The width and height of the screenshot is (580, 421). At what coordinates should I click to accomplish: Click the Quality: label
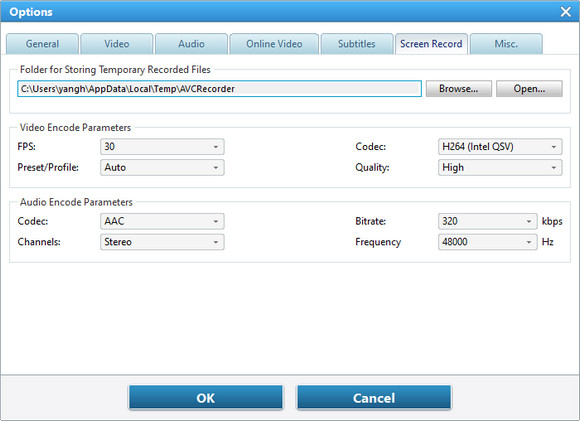(372, 168)
